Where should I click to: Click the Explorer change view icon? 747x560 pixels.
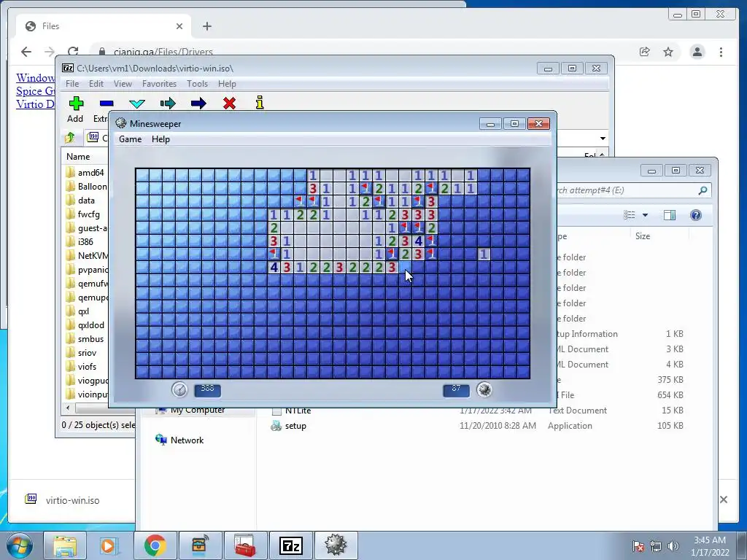click(x=630, y=215)
